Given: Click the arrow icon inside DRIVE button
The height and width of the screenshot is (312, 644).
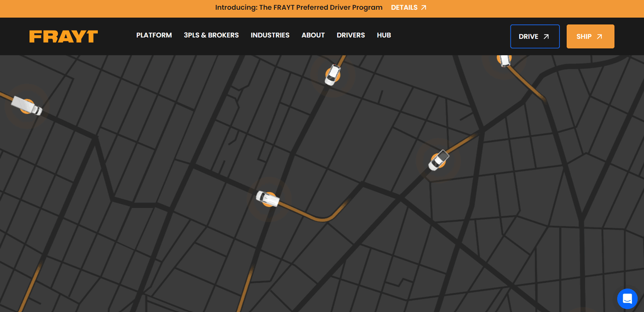Looking at the screenshot, I should coord(546,37).
